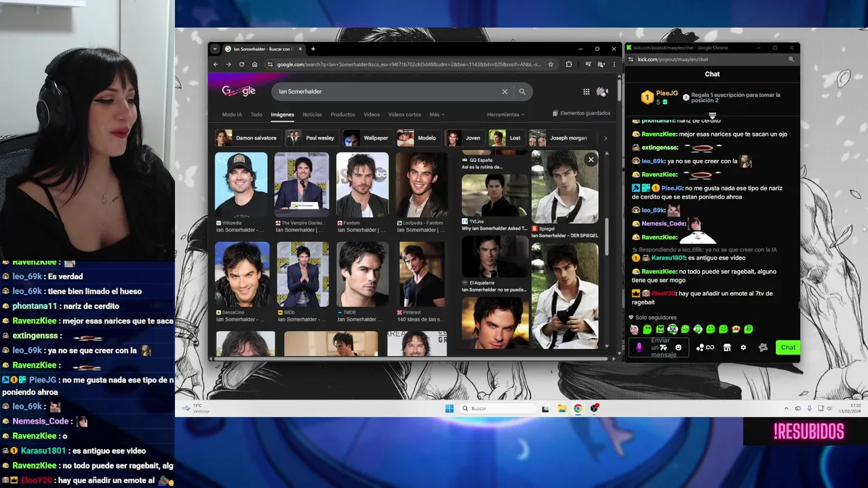Open the Kick chat shop icon
Screen dimensions: 868x488
727,347
